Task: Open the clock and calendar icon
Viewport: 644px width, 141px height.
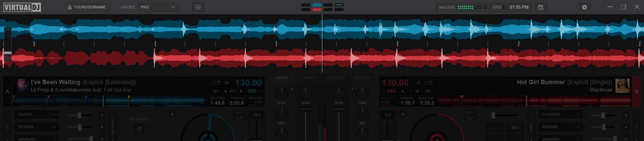Action: [x=541, y=7]
